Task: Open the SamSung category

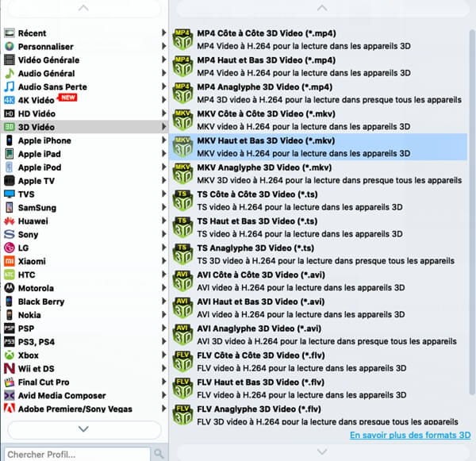Action: click(84, 207)
